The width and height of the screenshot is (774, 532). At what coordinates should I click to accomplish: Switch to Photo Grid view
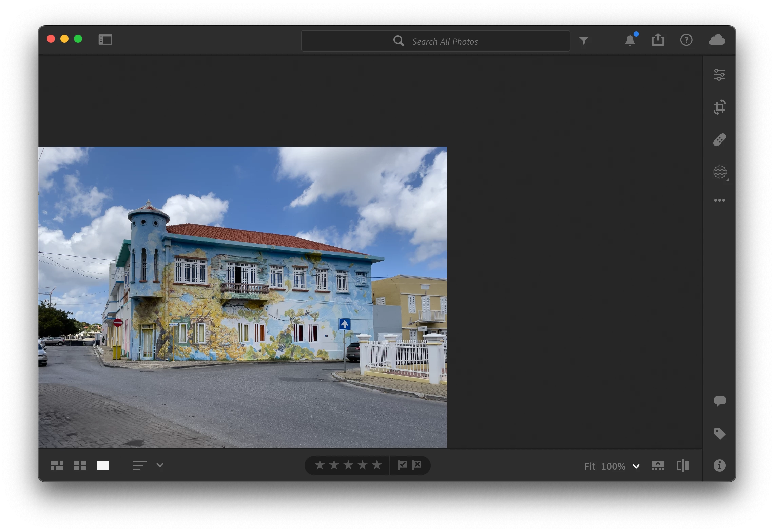pos(57,465)
